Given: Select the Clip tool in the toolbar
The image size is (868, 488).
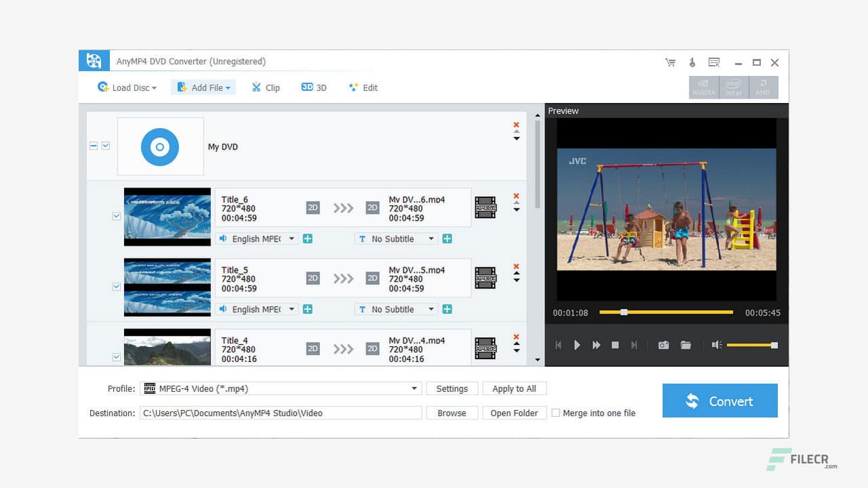Looking at the screenshot, I should pos(266,87).
